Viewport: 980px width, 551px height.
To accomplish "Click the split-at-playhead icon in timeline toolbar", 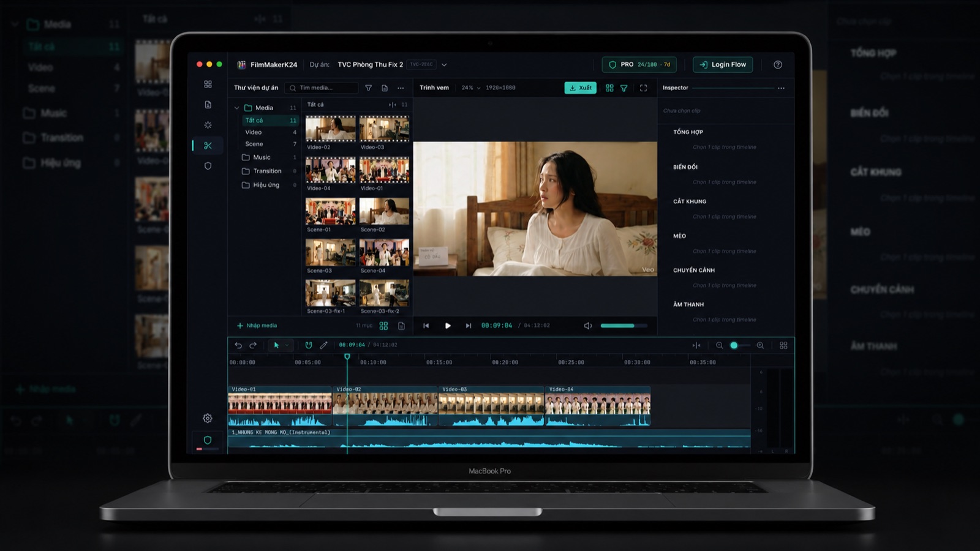I will pos(696,345).
